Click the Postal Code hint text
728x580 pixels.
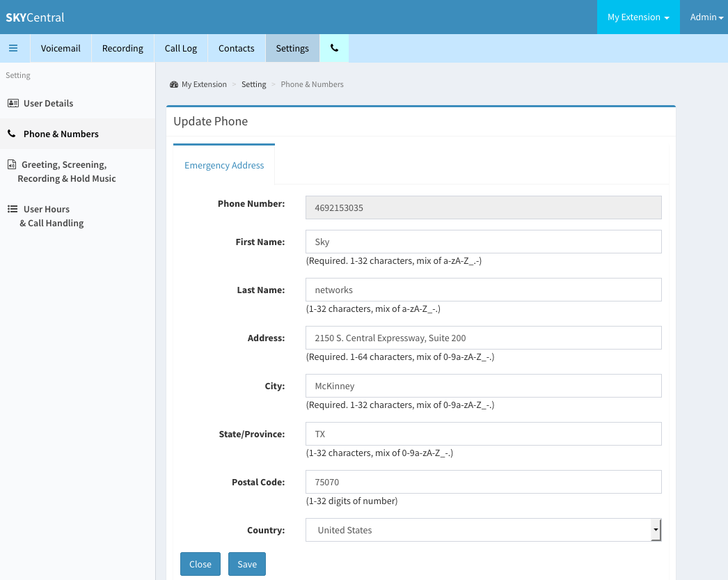tap(351, 501)
